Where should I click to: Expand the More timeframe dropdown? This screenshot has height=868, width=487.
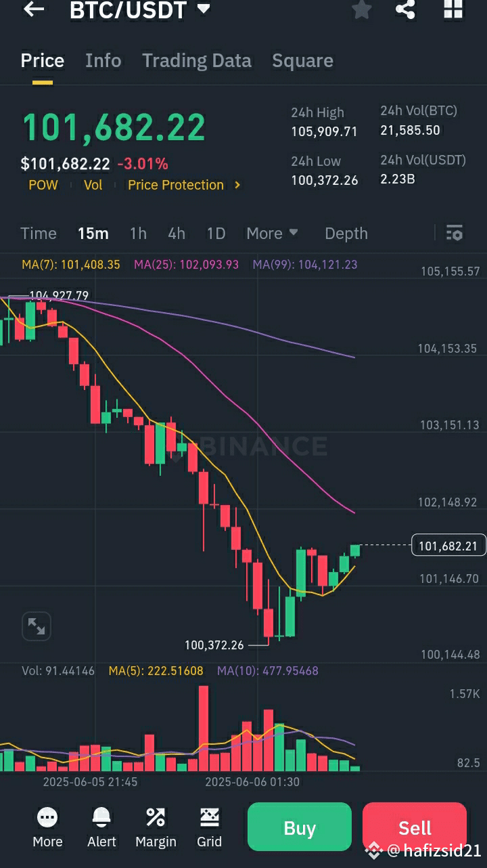[x=272, y=234]
